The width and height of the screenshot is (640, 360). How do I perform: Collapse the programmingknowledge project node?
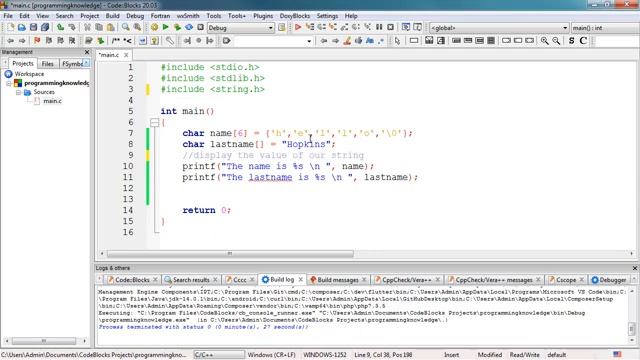point(9,83)
